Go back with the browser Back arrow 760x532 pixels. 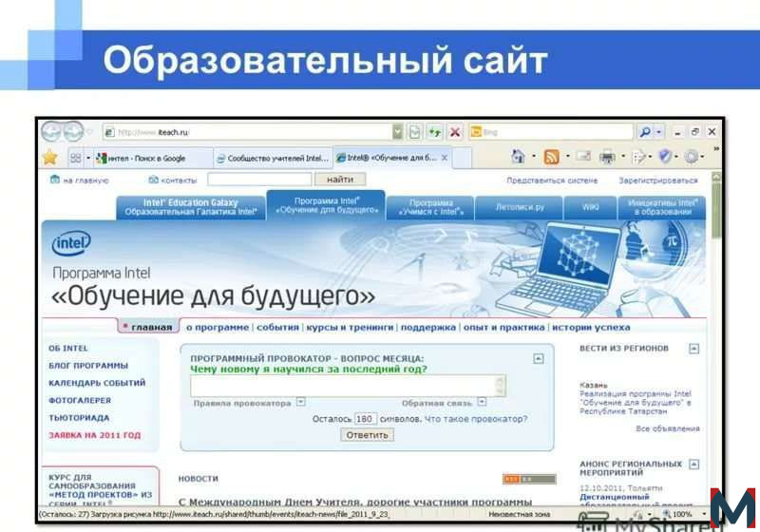click(51, 131)
